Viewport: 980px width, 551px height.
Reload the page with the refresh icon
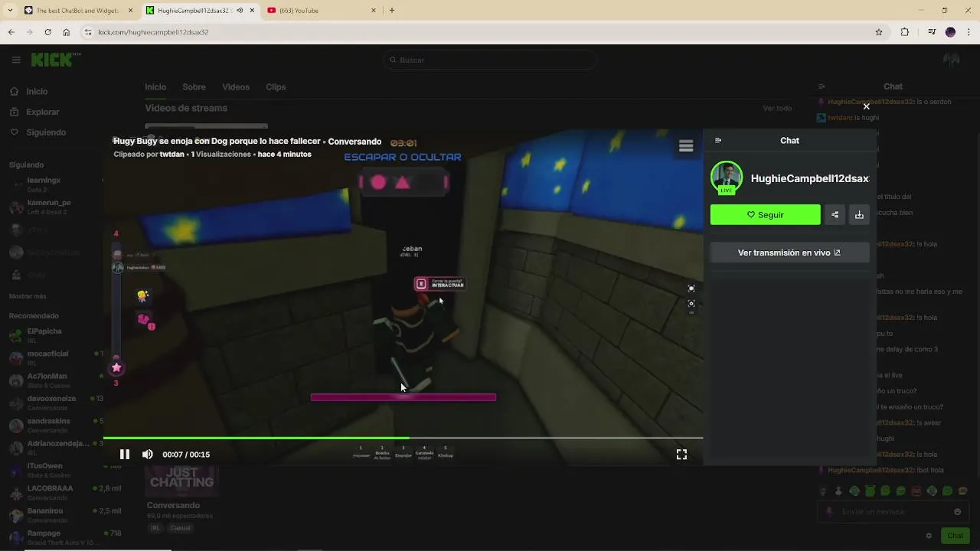click(47, 32)
